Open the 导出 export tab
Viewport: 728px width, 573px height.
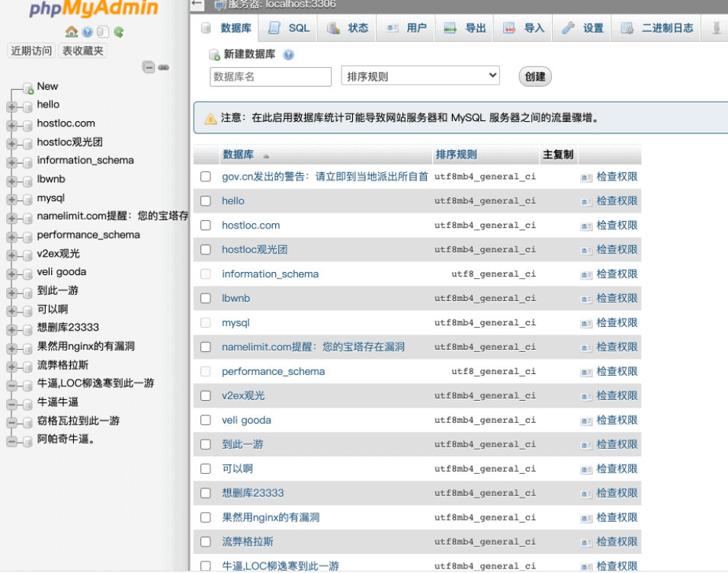click(465, 28)
